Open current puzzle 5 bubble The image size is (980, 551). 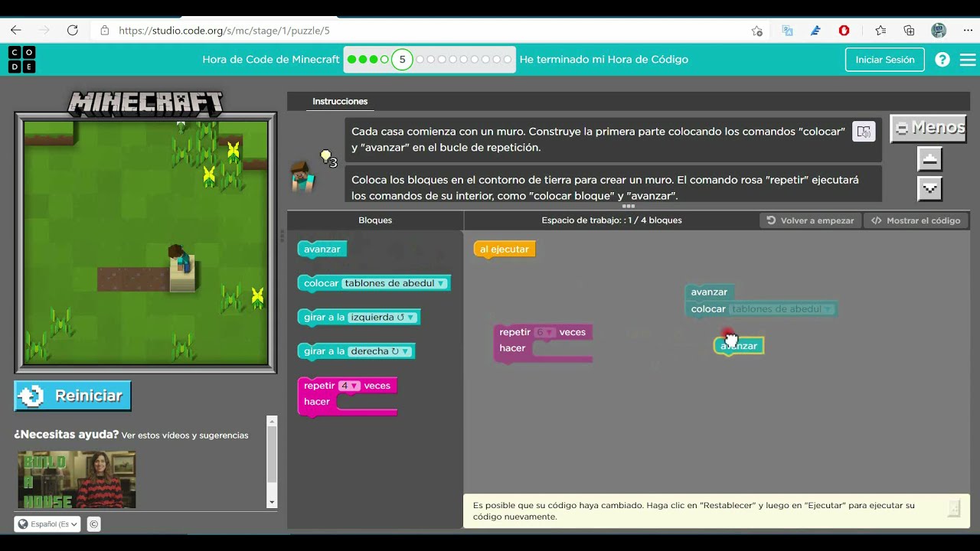tap(402, 60)
